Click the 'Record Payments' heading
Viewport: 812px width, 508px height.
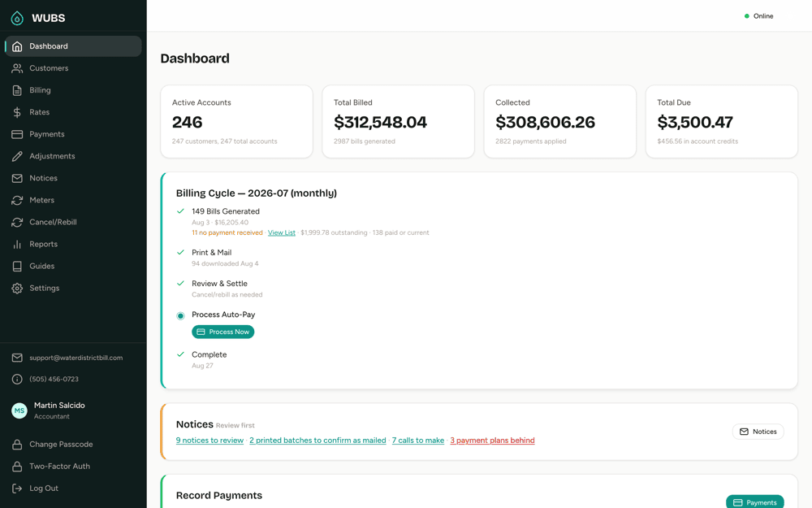pyautogui.click(x=219, y=496)
